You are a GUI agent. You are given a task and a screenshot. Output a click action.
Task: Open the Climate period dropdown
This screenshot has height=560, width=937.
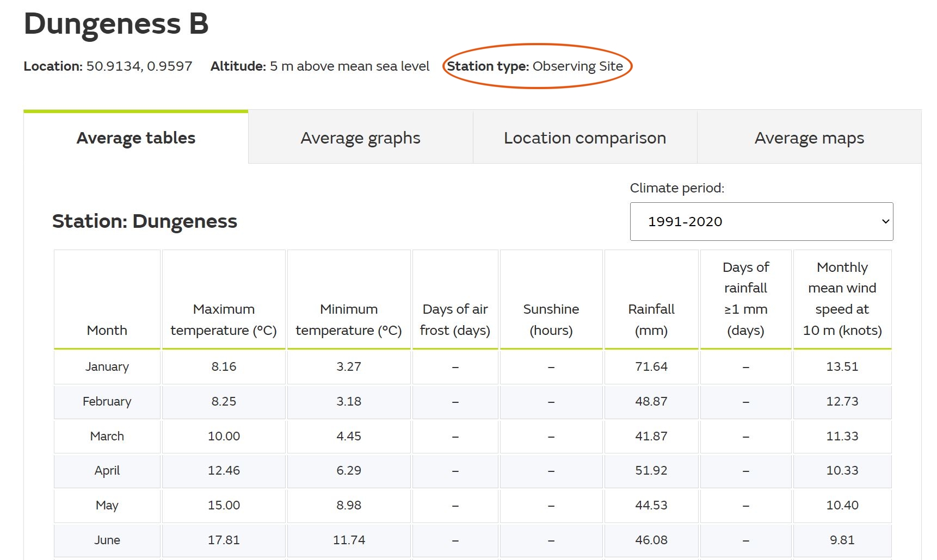(761, 221)
